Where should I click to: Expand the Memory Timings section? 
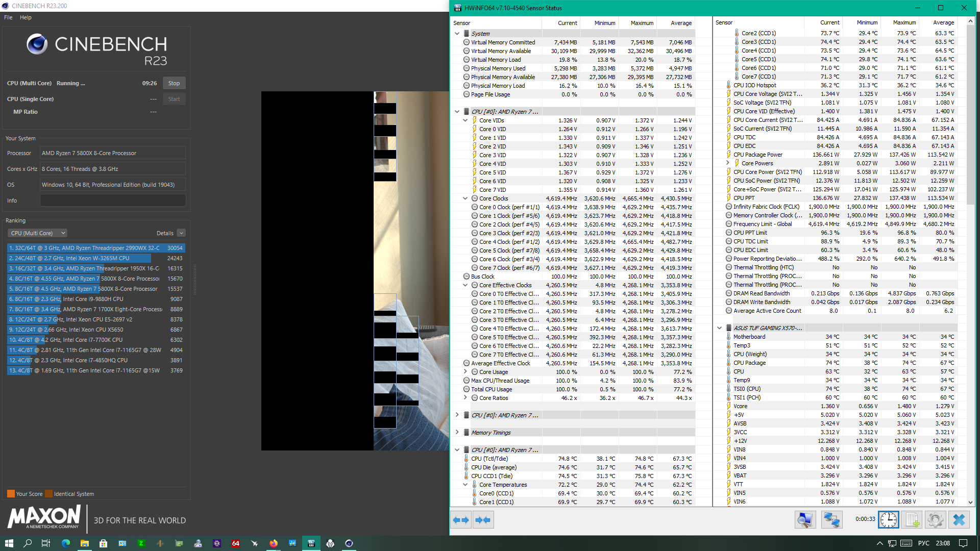(457, 433)
